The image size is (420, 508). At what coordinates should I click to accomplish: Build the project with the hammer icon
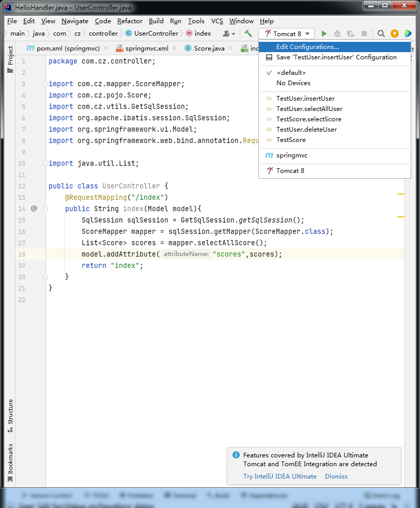coord(247,33)
